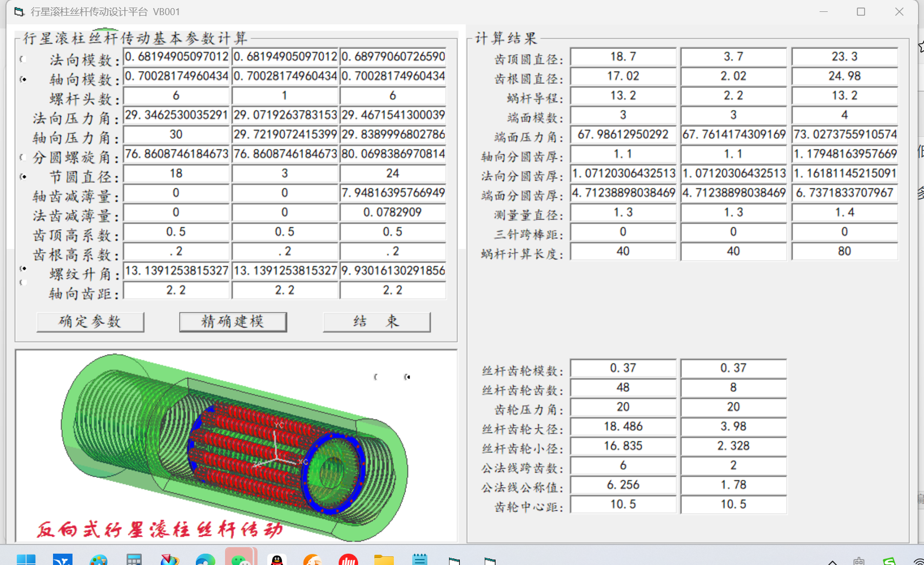924x565 pixels.
Task: Click the green Sogou input tray icon
Action: pyautogui.click(x=889, y=561)
